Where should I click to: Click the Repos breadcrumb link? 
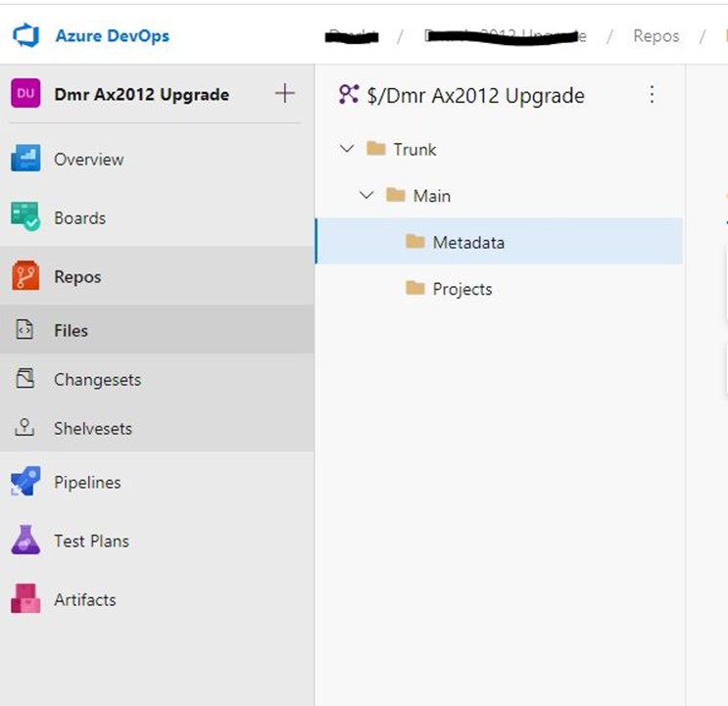point(656,36)
